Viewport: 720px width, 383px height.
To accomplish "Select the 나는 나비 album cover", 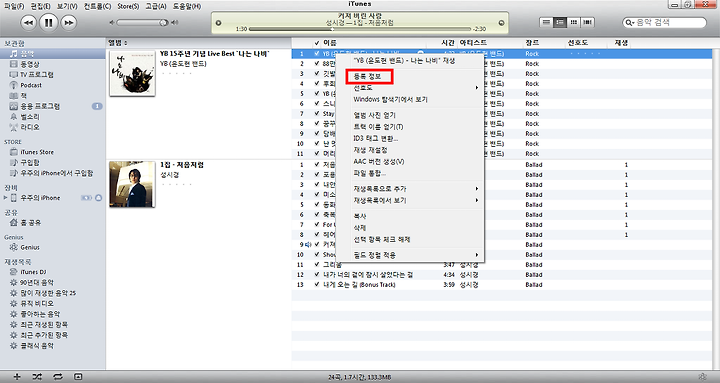I will pos(132,73).
